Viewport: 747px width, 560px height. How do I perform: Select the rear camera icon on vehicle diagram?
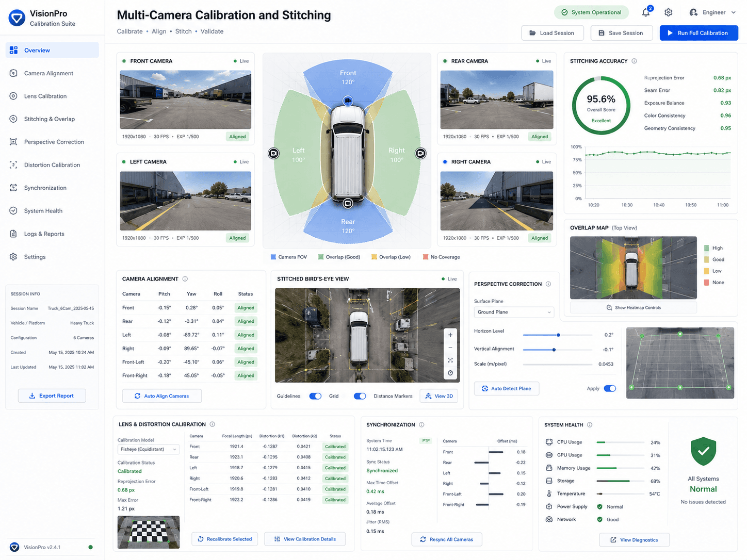tap(348, 204)
